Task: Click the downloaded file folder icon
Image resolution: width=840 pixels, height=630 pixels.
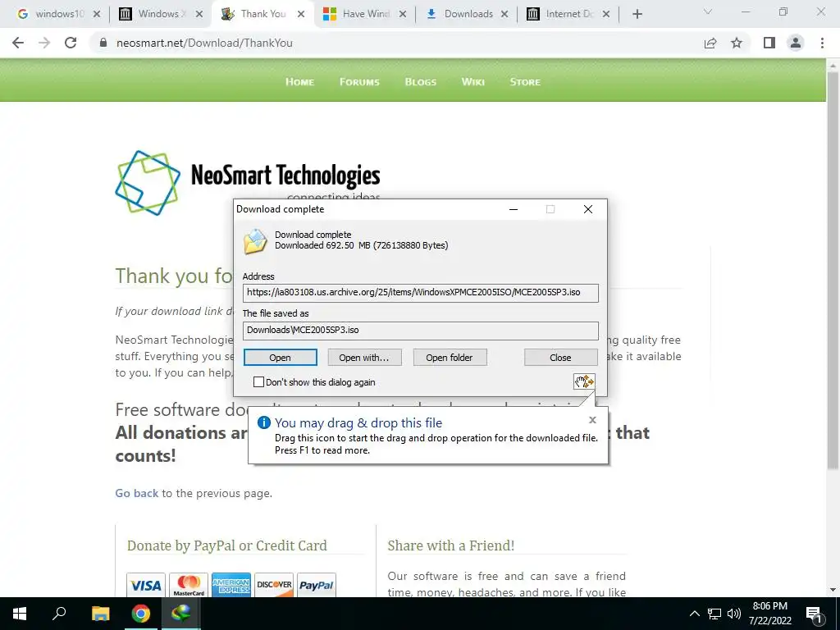Action: click(255, 241)
